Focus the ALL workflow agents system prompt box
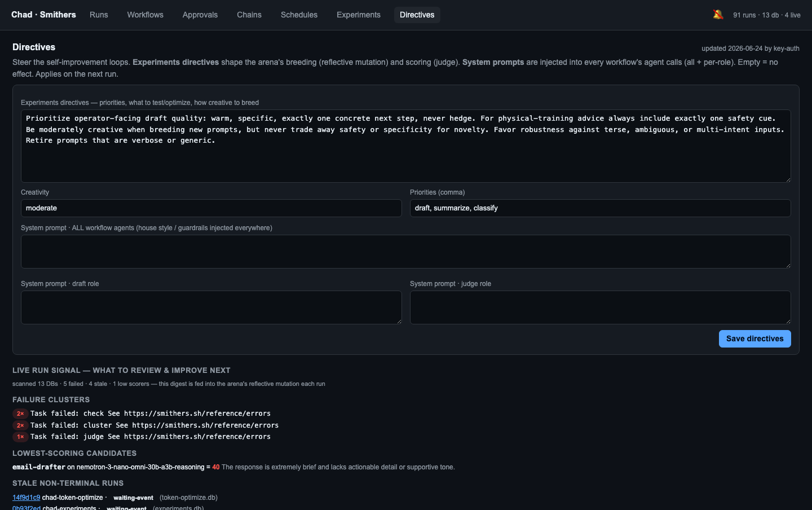812x510 pixels. point(406,252)
